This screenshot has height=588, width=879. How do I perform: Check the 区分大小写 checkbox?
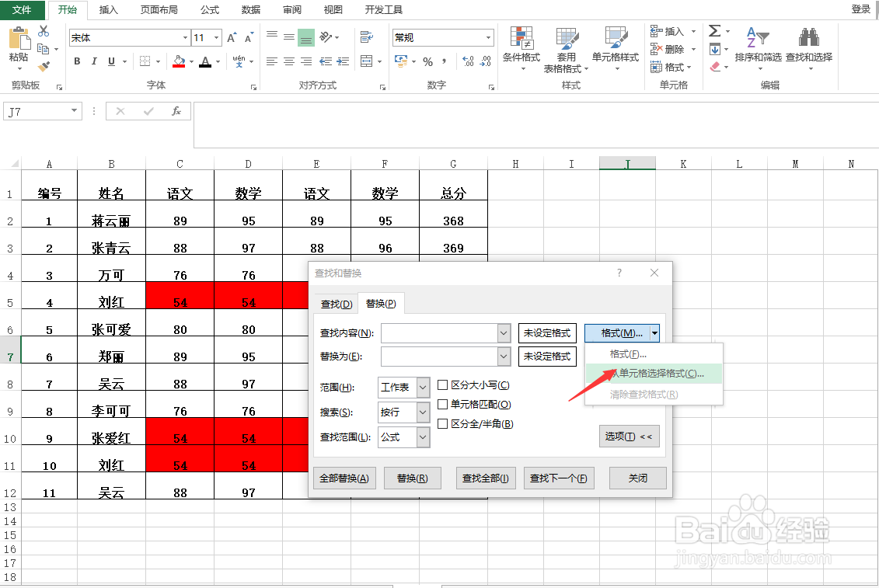pyautogui.click(x=442, y=385)
